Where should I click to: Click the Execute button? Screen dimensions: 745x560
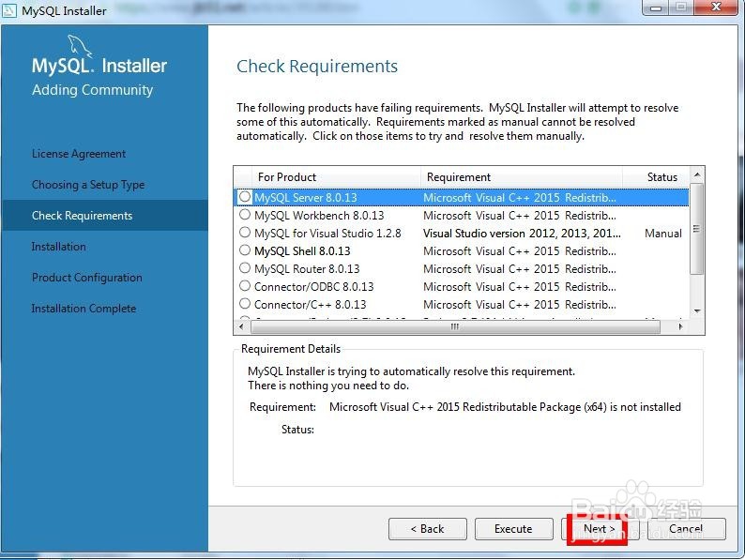[513, 529]
